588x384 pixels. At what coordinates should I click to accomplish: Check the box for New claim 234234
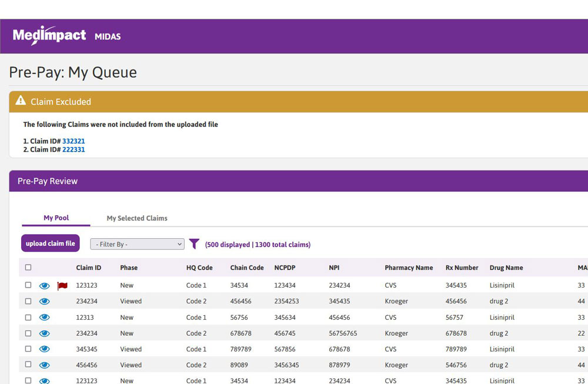point(28,333)
